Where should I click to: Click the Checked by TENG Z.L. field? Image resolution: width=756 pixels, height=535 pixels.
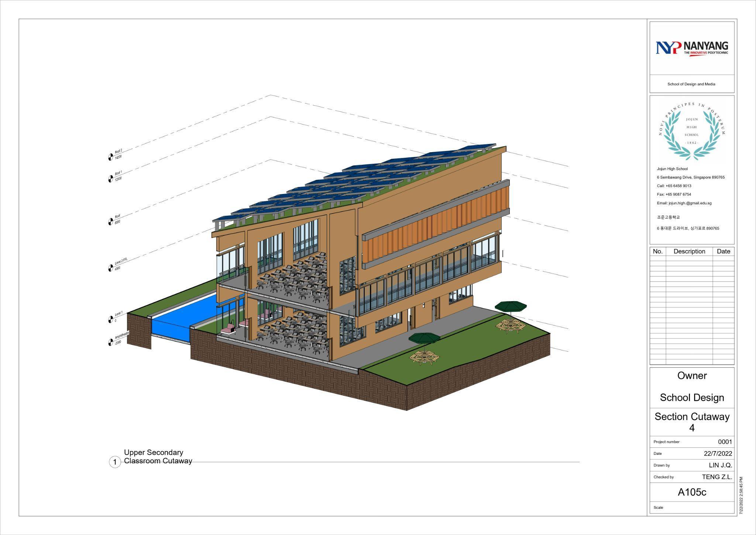(x=717, y=477)
